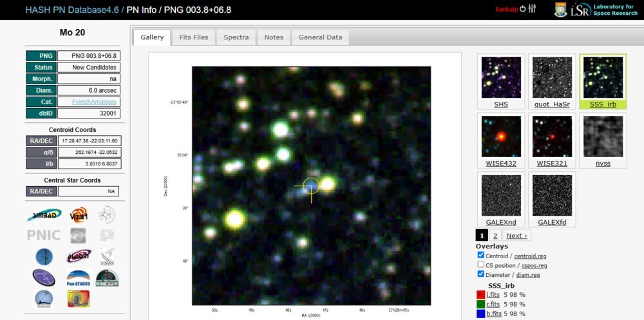Select gallery page 1
Image resolution: width=644 pixels, height=320 pixels.
click(482, 236)
